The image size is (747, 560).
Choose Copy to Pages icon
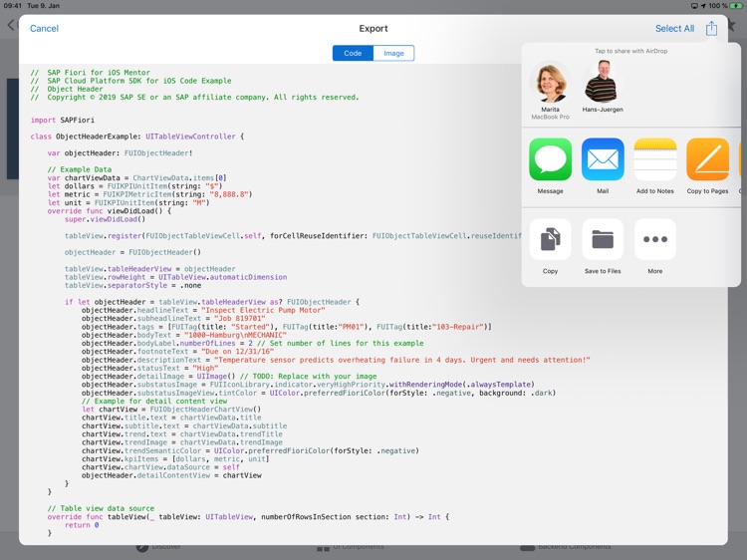(707, 159)
